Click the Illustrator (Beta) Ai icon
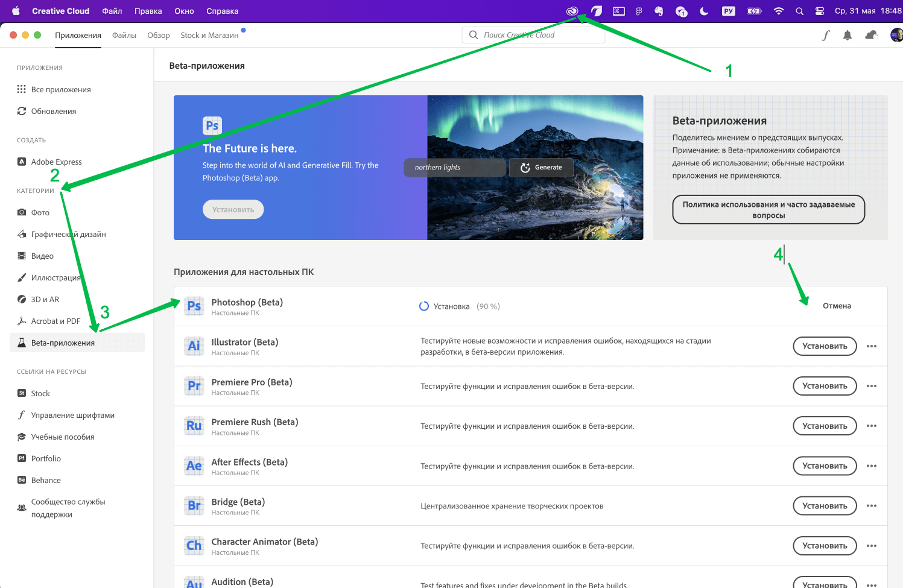The image size is (903, 588). (x=194, y=346)
